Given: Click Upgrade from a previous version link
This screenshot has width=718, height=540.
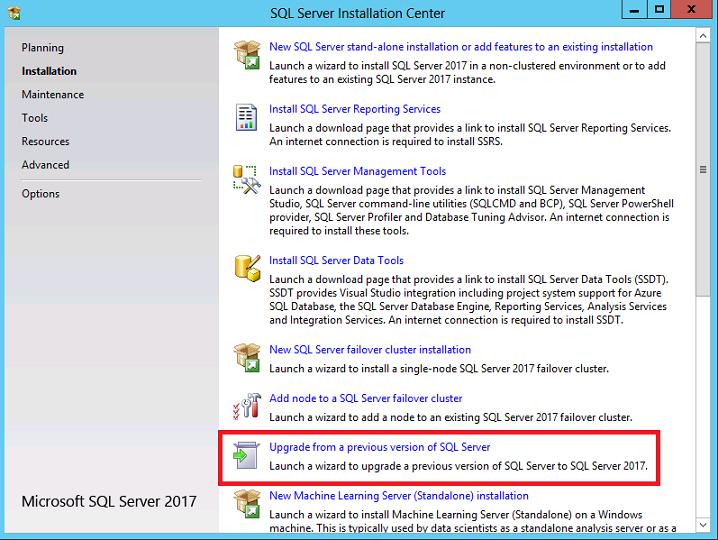Looking at the screenshot, I should (379, 447).
